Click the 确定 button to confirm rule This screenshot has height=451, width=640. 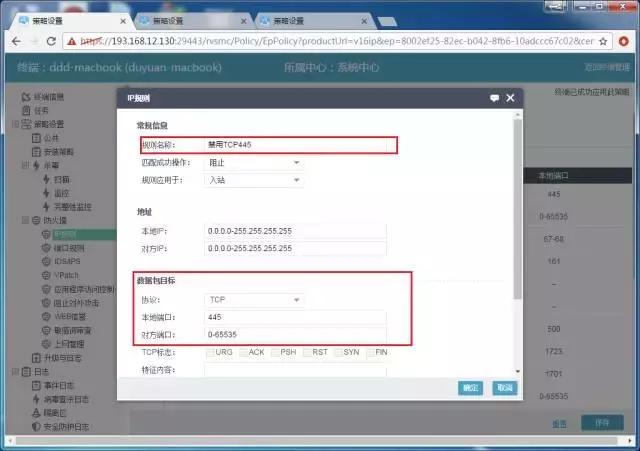469,387
